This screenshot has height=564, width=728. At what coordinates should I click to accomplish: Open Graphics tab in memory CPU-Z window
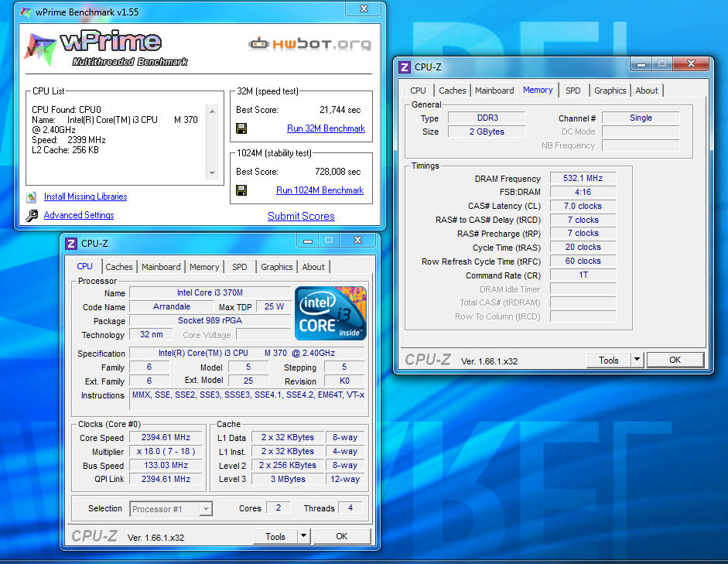click(x=610, y=91)
